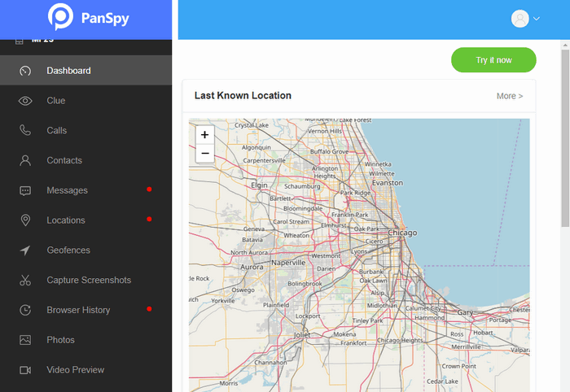570x392 pixels.
Task: Click Crown Point label on the map
Action: (458, 366)
